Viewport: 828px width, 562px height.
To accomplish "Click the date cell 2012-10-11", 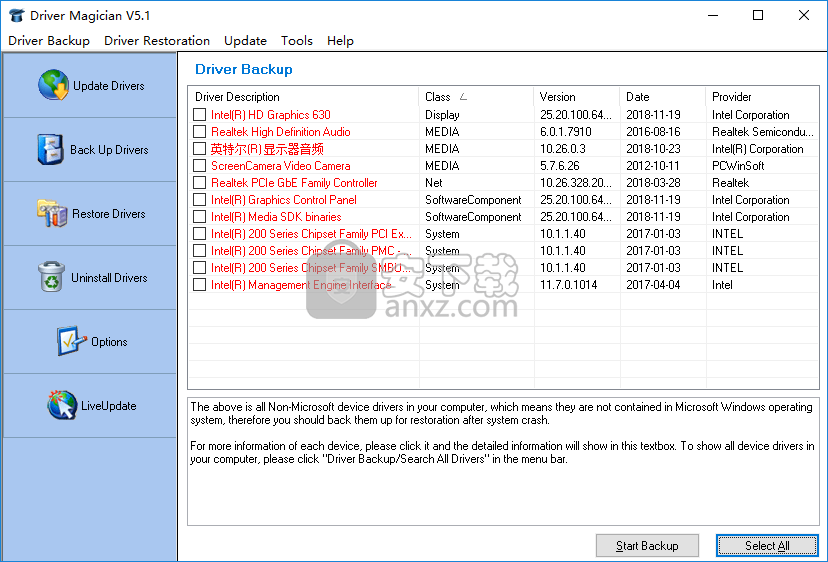I will (653, 165).
